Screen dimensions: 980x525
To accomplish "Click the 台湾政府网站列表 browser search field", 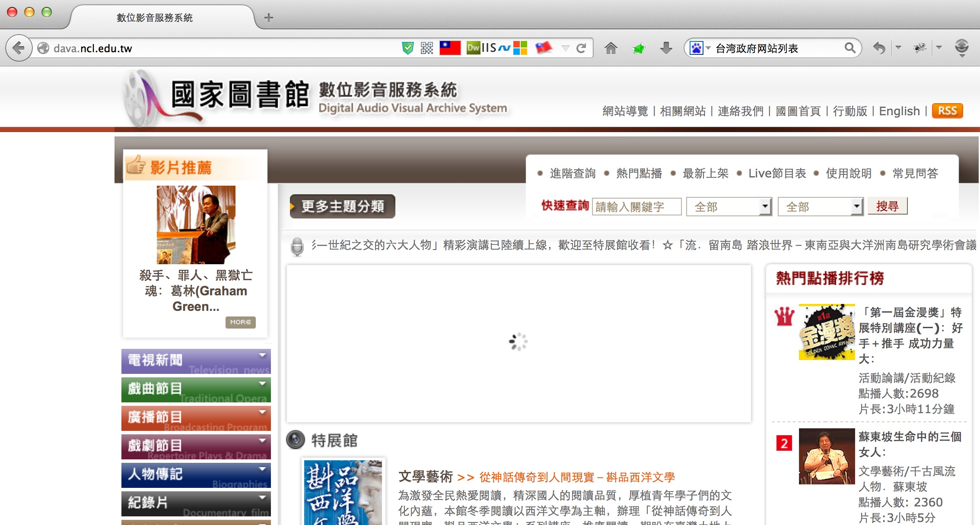I will click(778, 48).
